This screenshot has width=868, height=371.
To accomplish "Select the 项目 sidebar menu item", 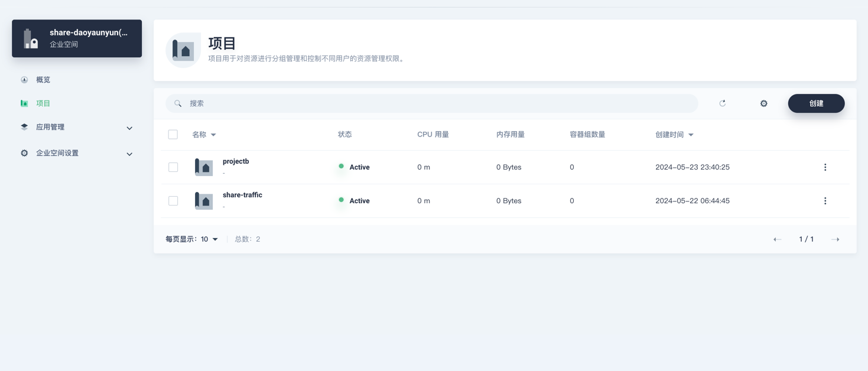I will [x=43, y=103].
